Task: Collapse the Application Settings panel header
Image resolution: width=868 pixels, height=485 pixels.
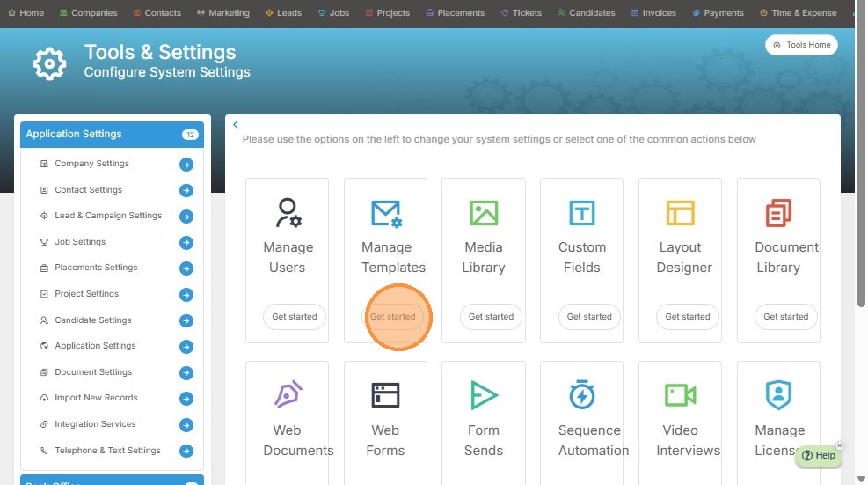Action: [x=112, y=134]
